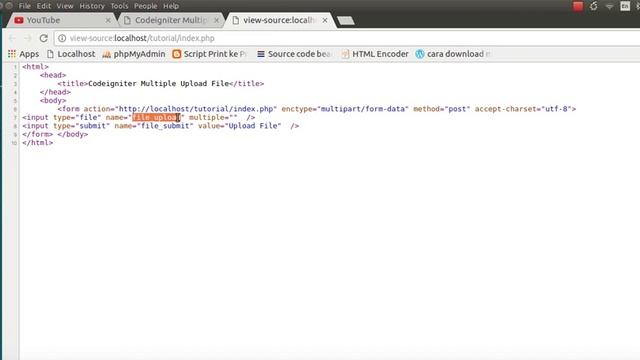Image resolution: width=640 pixels, height=360 pixels.
Task: Click the accept-charset "utf-8" value
Action: [556, 109]
